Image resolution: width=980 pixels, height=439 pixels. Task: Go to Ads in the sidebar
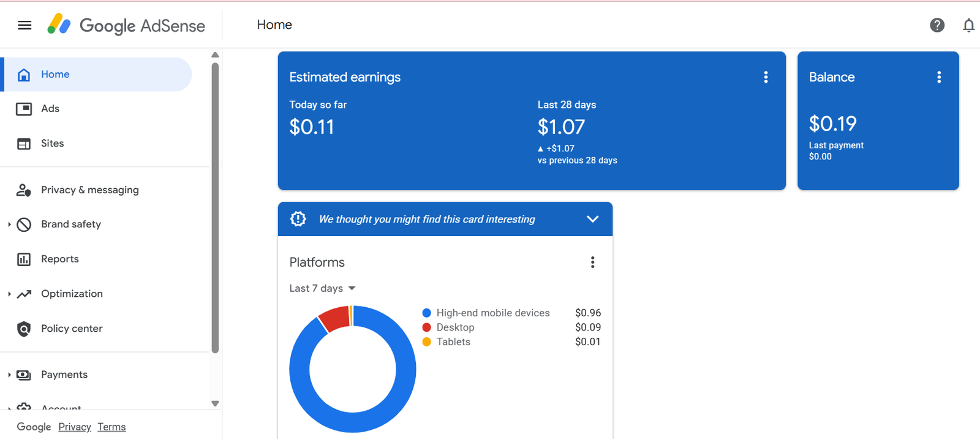pos(50,109)
